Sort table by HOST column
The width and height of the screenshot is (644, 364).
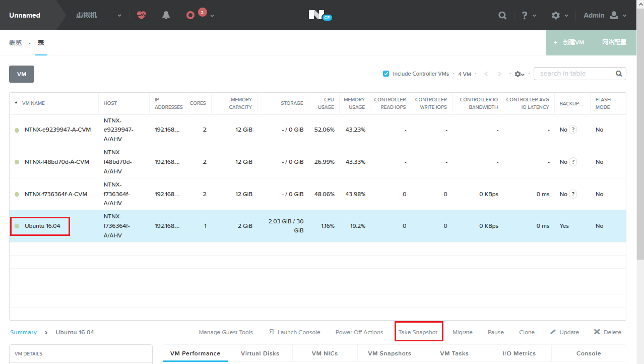[110, 103]
